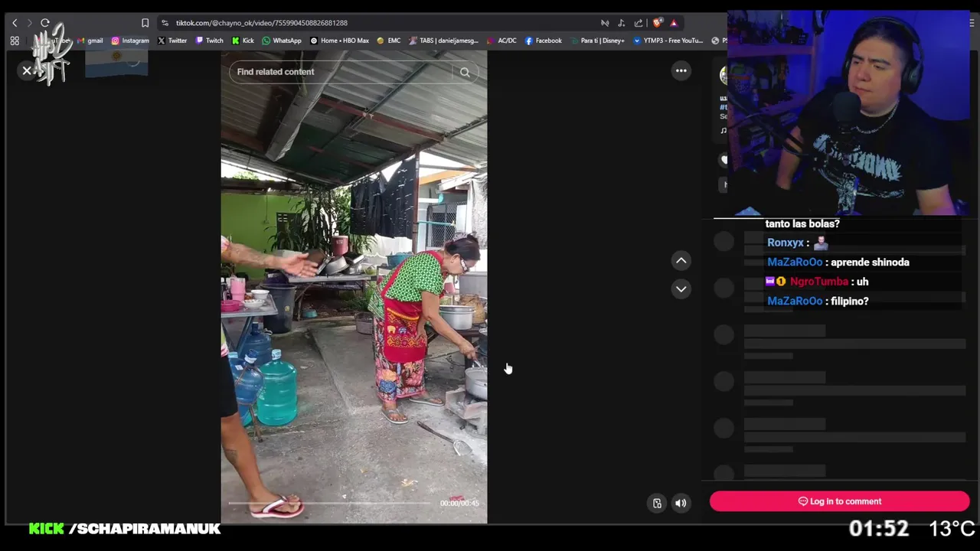Click the 'tanto las bolas?' chat line
The height and width of the screenshot is (551, 980).
pos(802,223)
